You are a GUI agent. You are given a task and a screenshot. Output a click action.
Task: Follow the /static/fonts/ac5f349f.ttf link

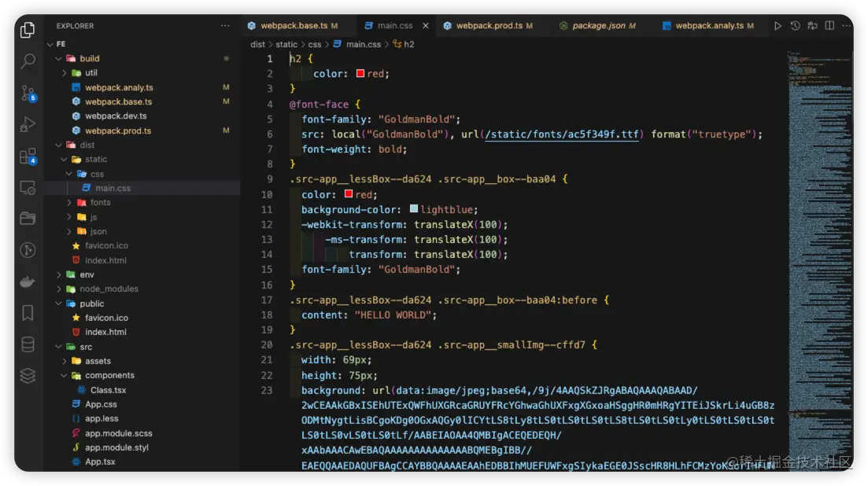pyautogui.click(x=562, y=134)
